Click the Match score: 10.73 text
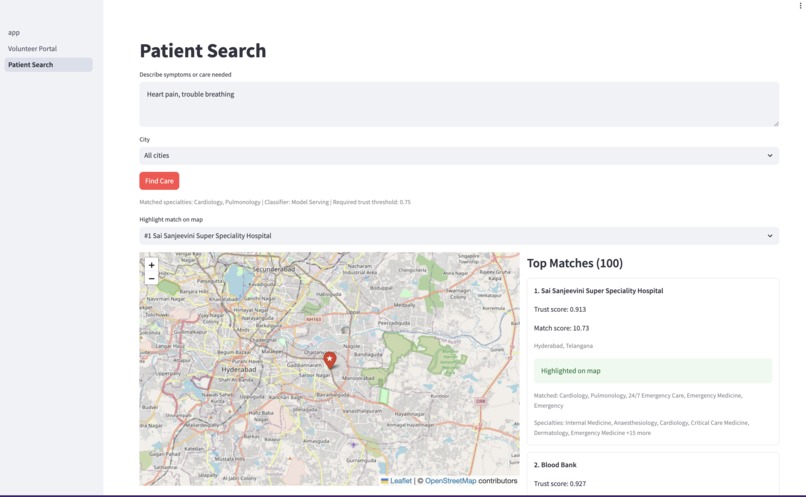This screenshot has width=806, height=497. tap(561, 328)
